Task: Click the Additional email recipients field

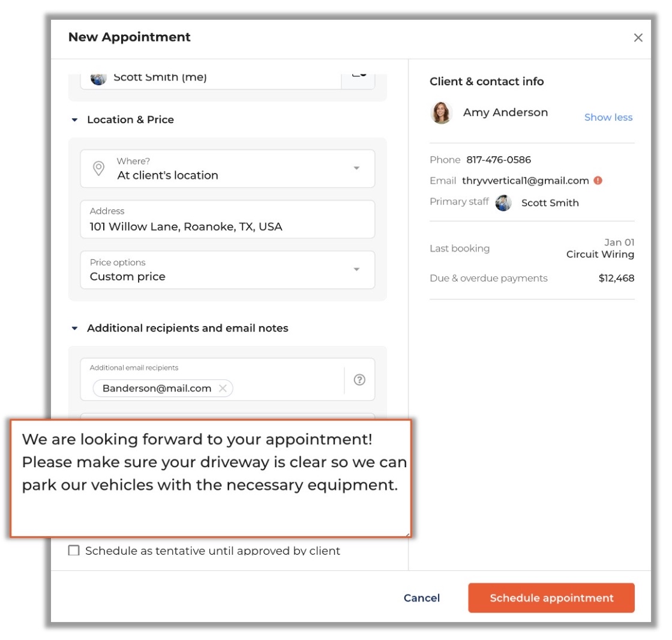Action: pyautogui.click(x=212, y=379)
